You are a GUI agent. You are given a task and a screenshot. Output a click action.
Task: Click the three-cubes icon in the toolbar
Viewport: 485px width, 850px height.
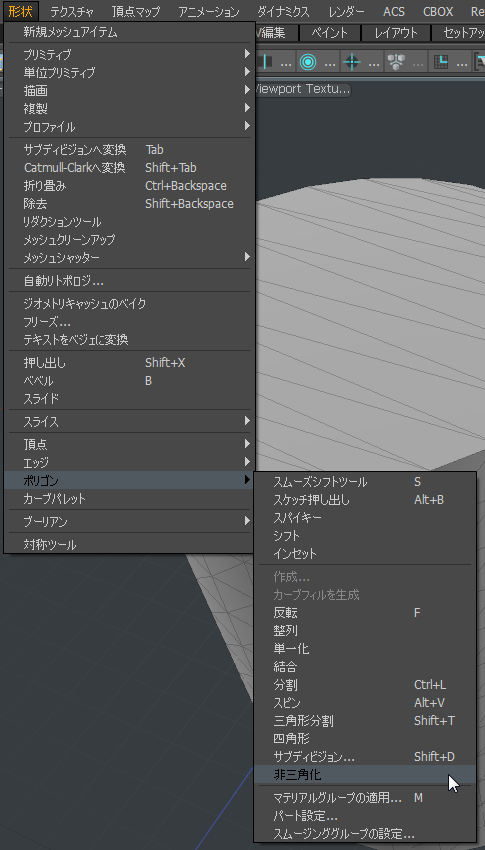click(x=397, y=62)
